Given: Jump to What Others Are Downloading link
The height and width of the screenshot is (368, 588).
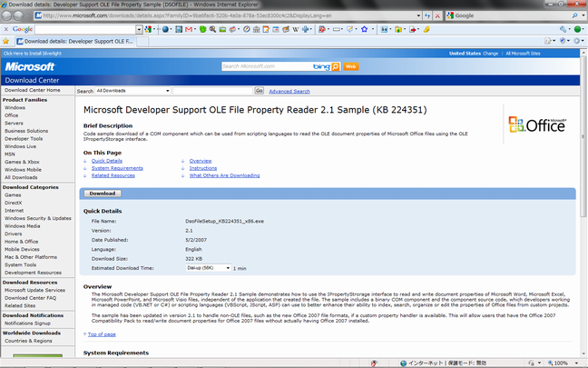Looking at the screenshot, I should coord(225,175).
